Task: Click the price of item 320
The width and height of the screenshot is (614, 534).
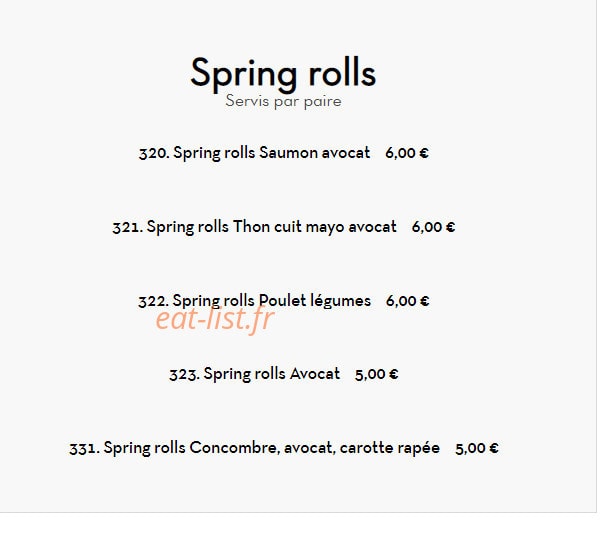Action: (406, 153)
